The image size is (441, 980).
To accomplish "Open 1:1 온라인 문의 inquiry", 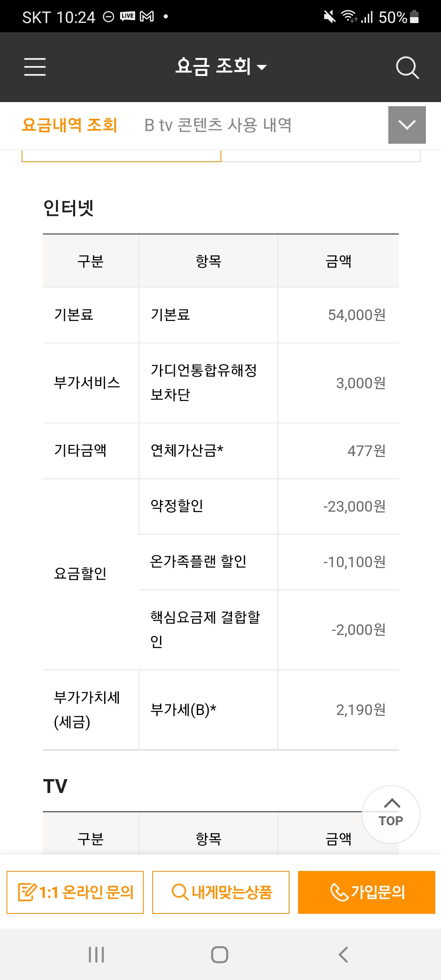I will coord(75,892).
